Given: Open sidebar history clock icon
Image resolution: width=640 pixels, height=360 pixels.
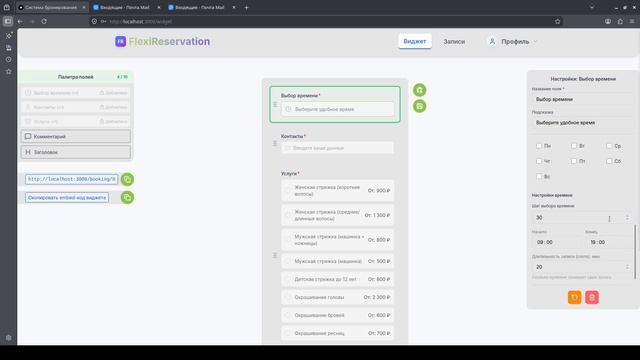Looking at the screenshot, I should [9, 60].
